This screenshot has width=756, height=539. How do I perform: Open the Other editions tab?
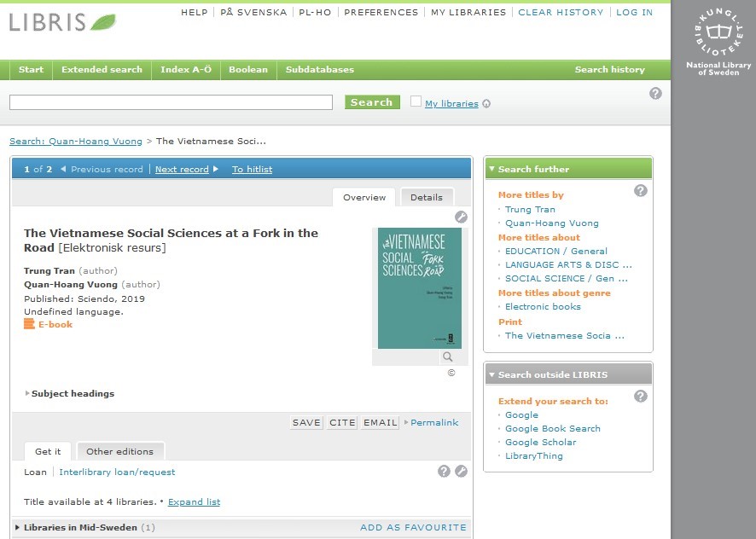(x=119, y=451)
